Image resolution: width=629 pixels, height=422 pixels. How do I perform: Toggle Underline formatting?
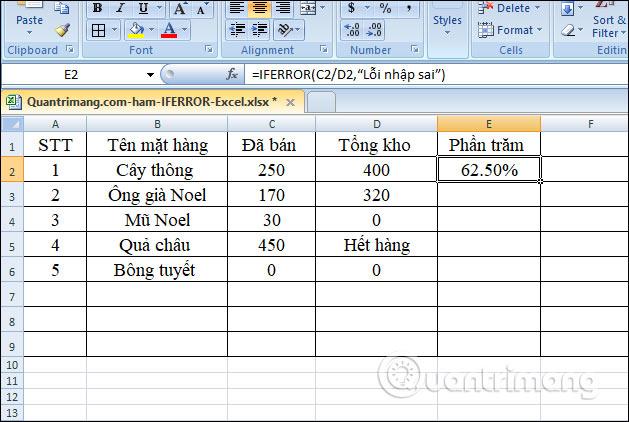(x=143, y=8)
